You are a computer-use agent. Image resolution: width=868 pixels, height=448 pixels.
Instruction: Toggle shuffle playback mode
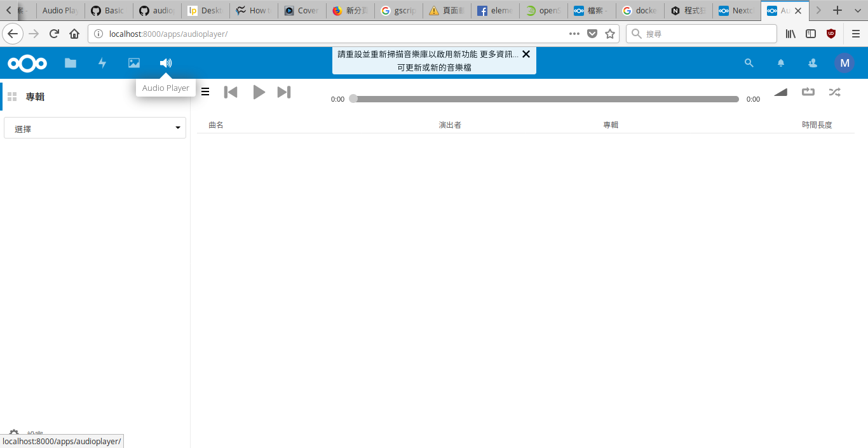834,92
